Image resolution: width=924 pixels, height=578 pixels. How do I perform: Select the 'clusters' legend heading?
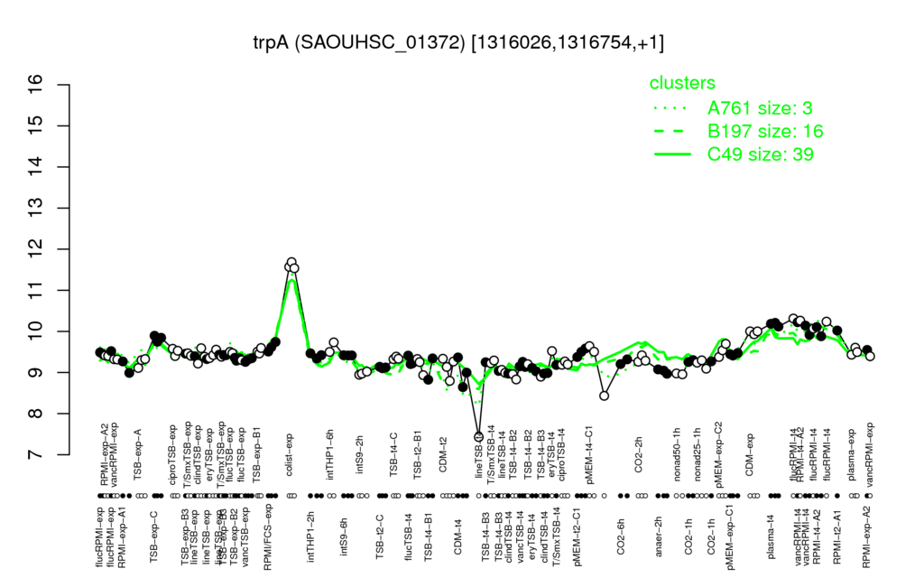[682, 83]
